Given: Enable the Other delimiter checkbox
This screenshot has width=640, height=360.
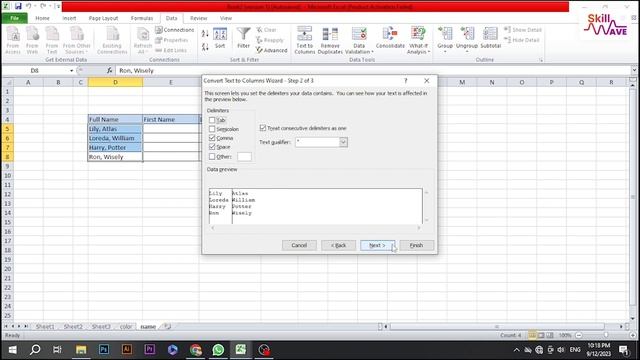Looking at the screenshot, I should (212, 156).
